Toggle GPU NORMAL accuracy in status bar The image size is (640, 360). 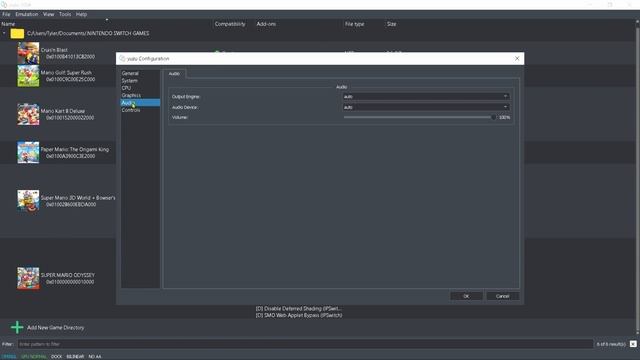[x=33, y=357]
